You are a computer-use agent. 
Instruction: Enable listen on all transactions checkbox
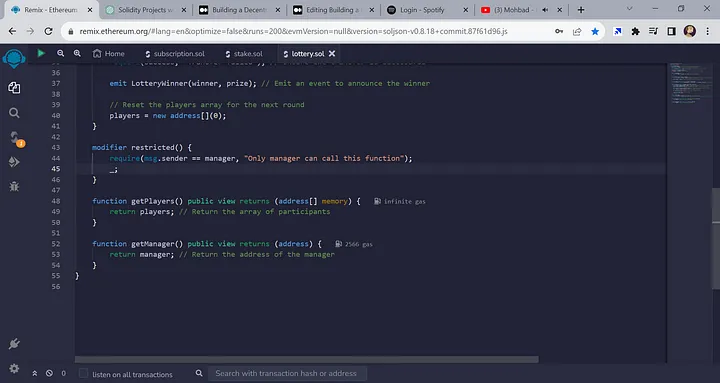(83, 373)
